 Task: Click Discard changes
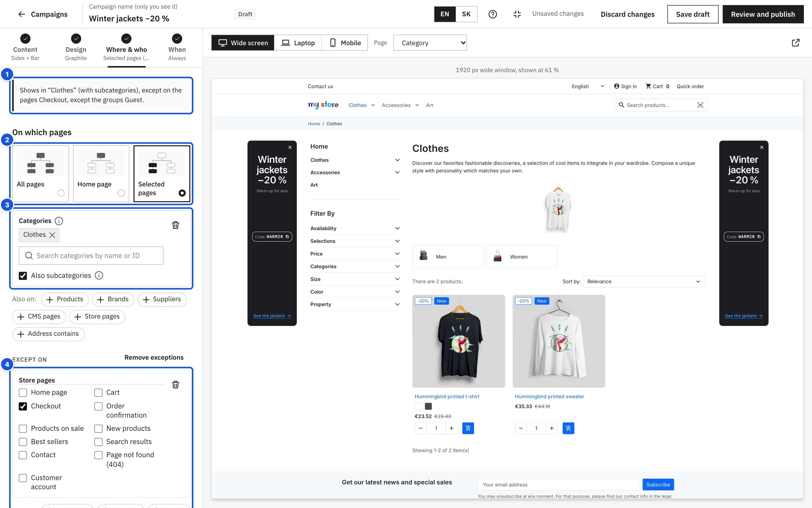coord(628,14)
